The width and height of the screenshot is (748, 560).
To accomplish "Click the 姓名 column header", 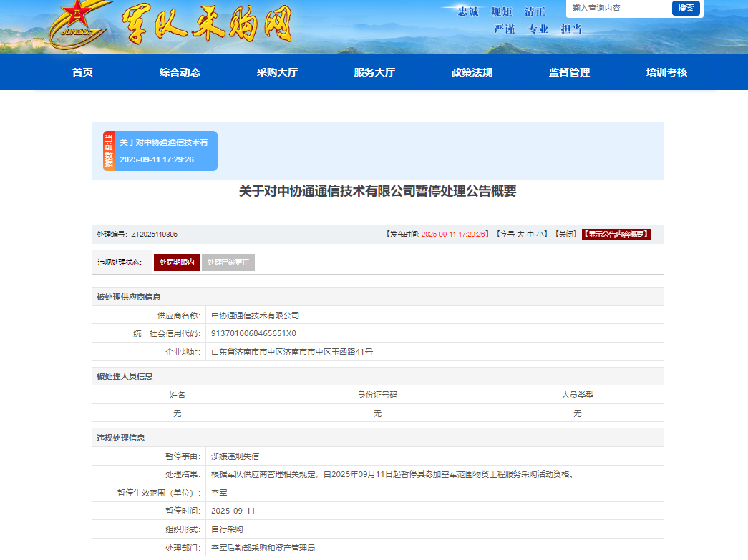I will click(177, 395).
